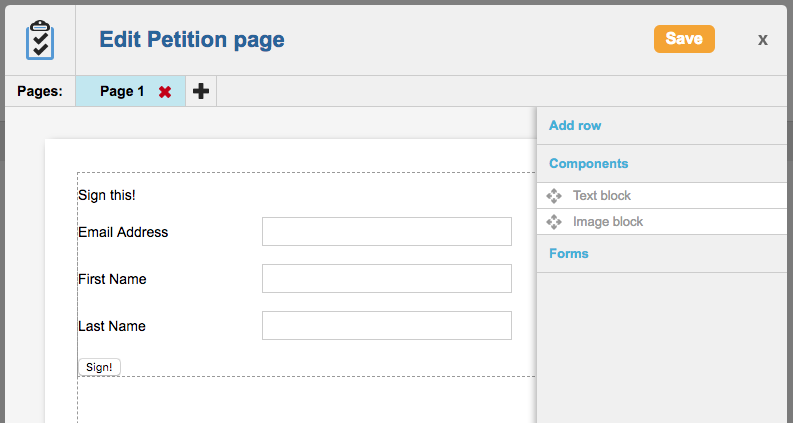Add a new page with the plus icon

click(x=201, y=91)
